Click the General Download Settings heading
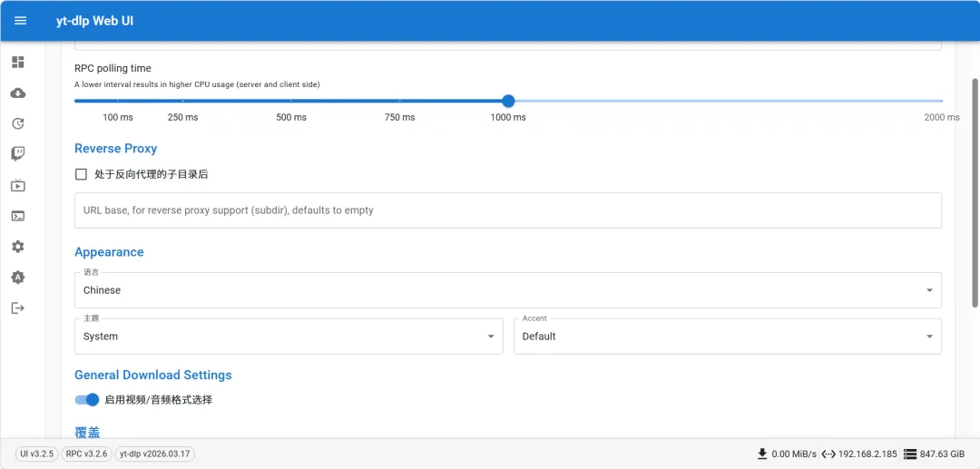The height and width of the screenshot is (469, 980). pyautogui.click(x=153, y=376)
